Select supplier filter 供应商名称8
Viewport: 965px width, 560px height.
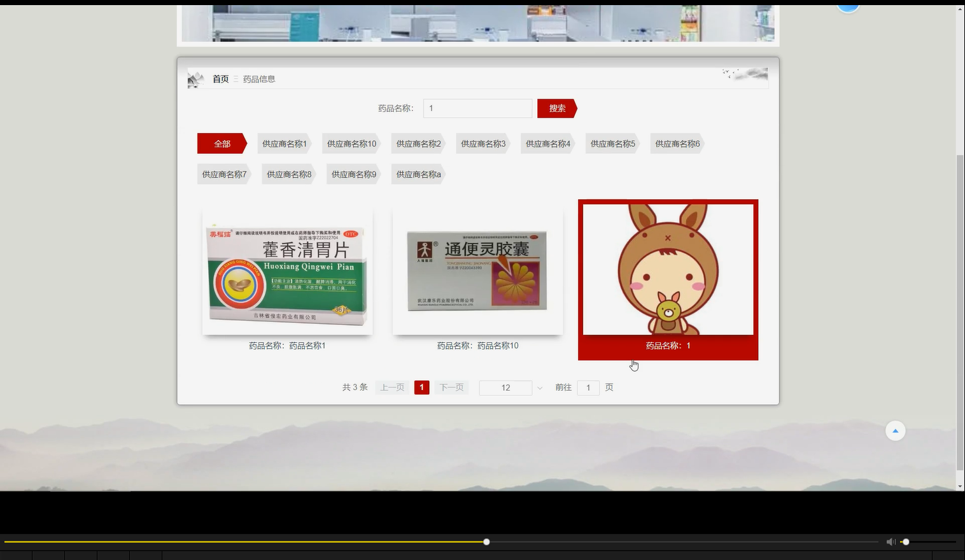tap(288, 174)
